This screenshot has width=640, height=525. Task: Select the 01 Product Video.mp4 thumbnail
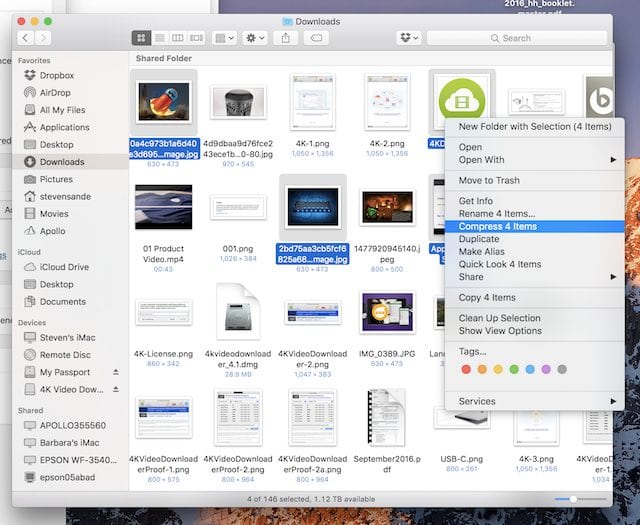point(163,207)
